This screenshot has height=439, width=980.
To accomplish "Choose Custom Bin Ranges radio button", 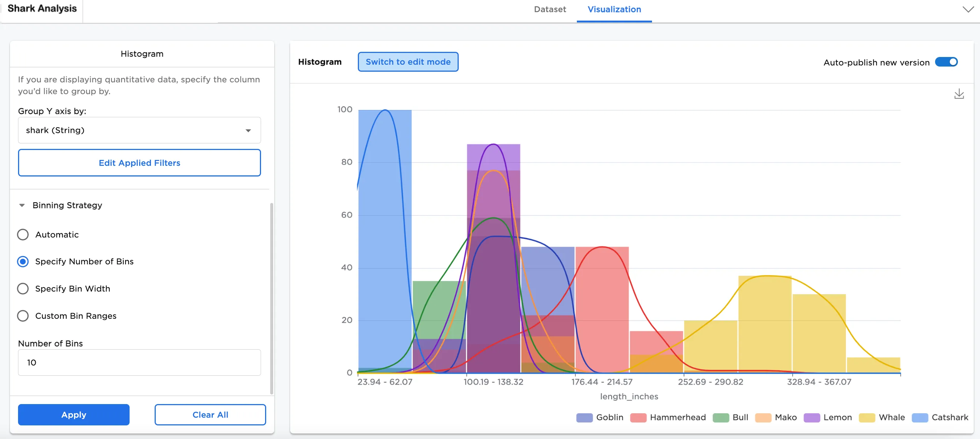I will pos(23,316).
